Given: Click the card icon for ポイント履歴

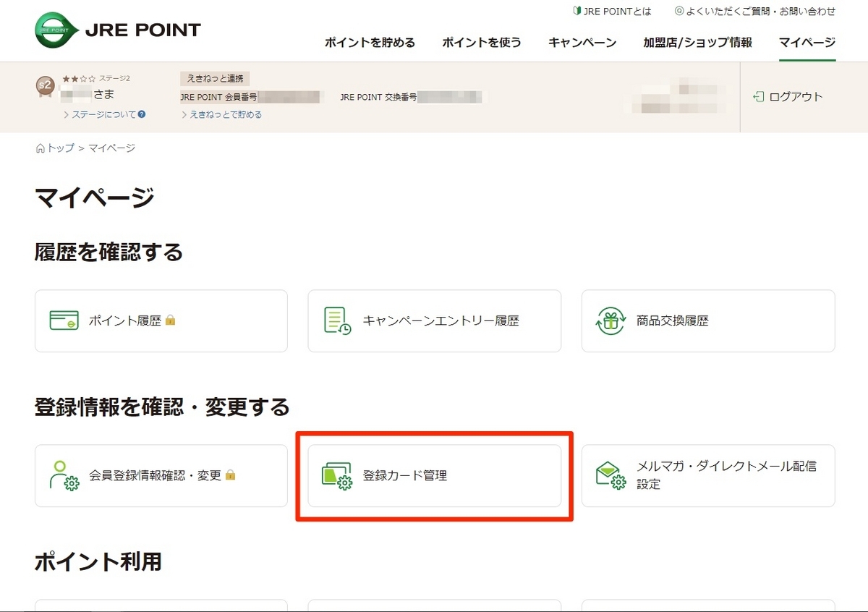Looking at the screenshot, I should [64, 320].
